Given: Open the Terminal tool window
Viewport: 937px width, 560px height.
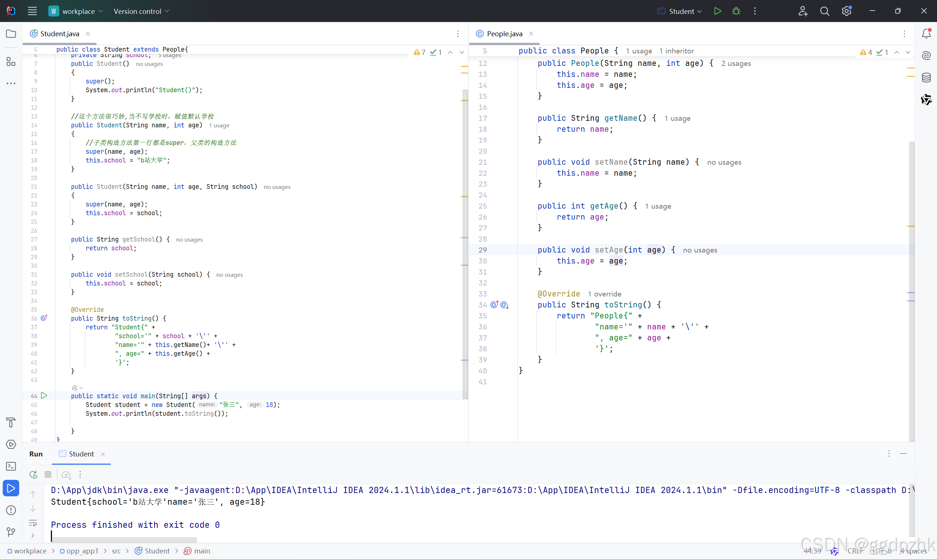Looking at the screenshot, I should (11, 466).
